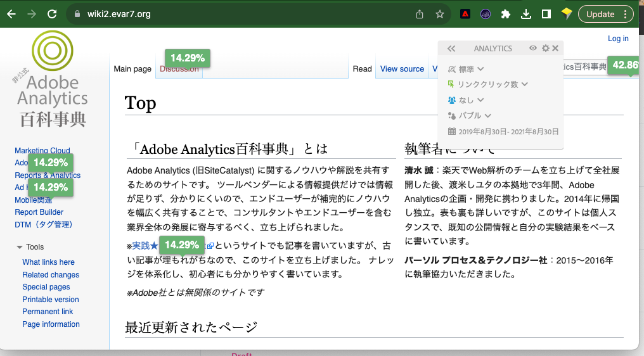
Task: Open Printable version link
Action: (51, 300)
